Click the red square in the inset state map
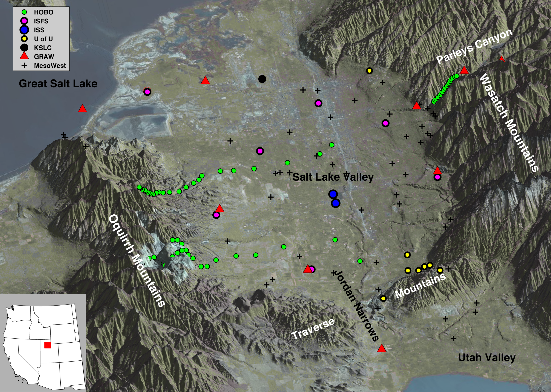Screen dimensions: 551x392 [x=48, y=345]
